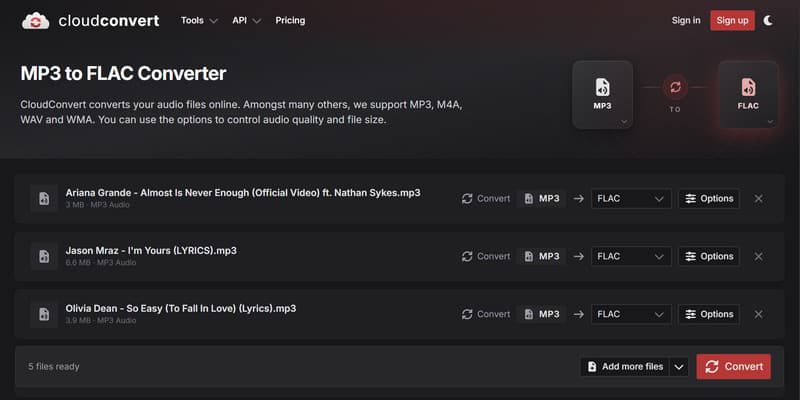The height and width of the screenshot is (400, 800).
Task: Open FLAC format dropdown for Ariana Grande file
Action: click(x=631, y=198)
